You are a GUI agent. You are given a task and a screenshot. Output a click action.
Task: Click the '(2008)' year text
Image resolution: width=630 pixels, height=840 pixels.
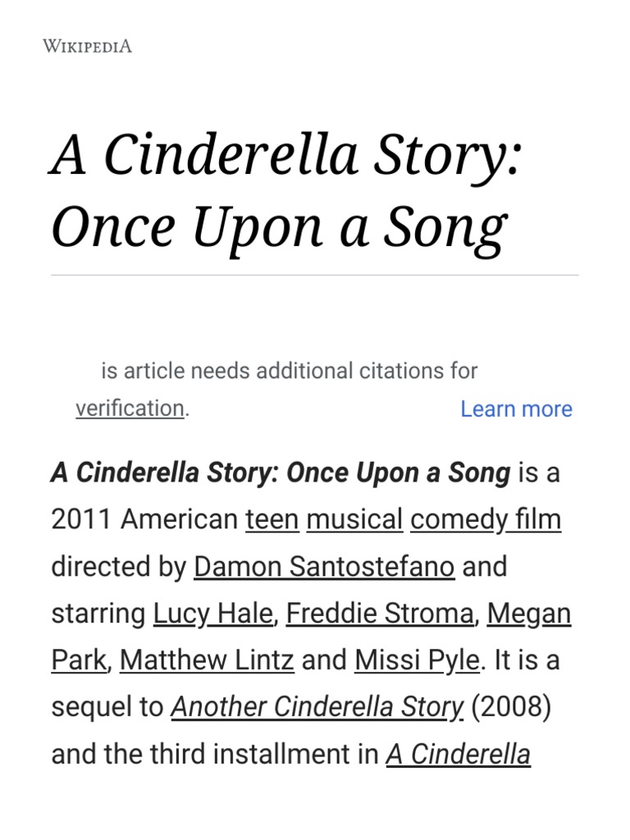512,707
